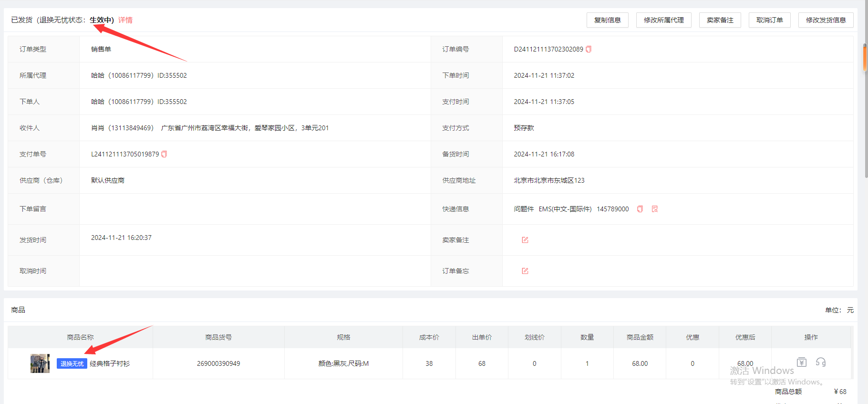This screenshot has width=868, height=404.
Task: Click the 操作 column header
Action: click(x=811, y=337)
